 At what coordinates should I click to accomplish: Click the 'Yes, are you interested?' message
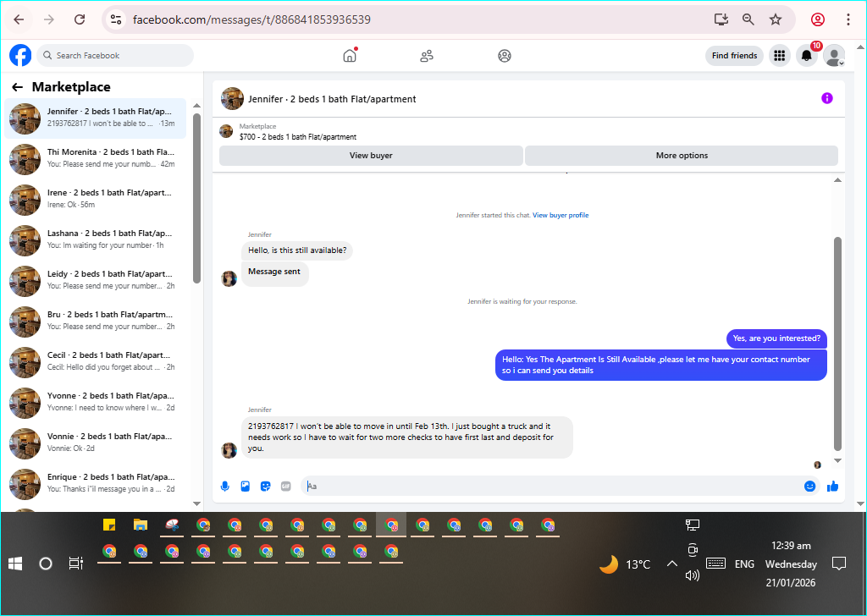(x=776, y=338)
